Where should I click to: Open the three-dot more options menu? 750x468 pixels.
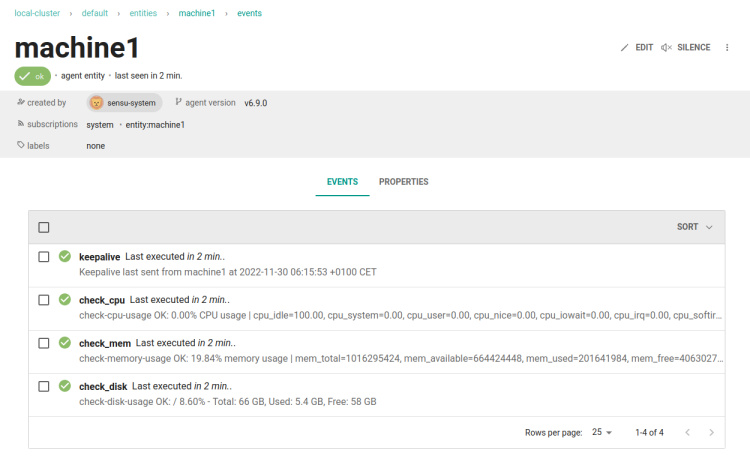click(727, 47)
